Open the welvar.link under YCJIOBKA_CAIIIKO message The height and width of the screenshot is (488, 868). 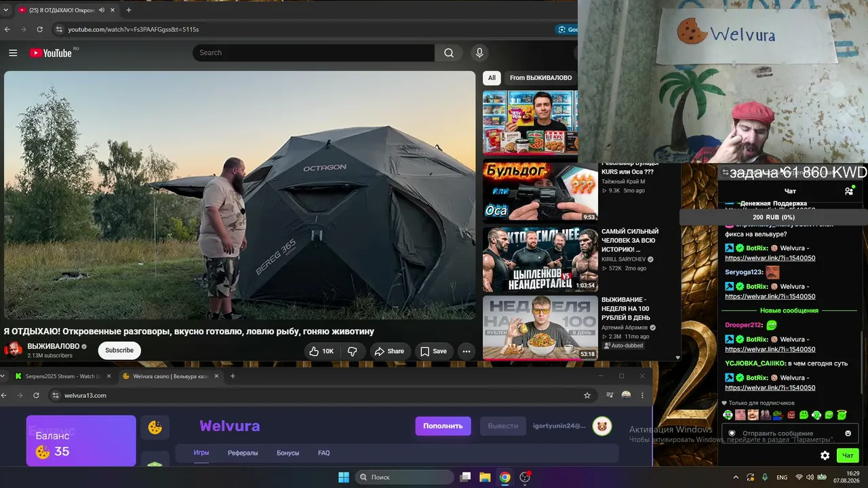770,388
